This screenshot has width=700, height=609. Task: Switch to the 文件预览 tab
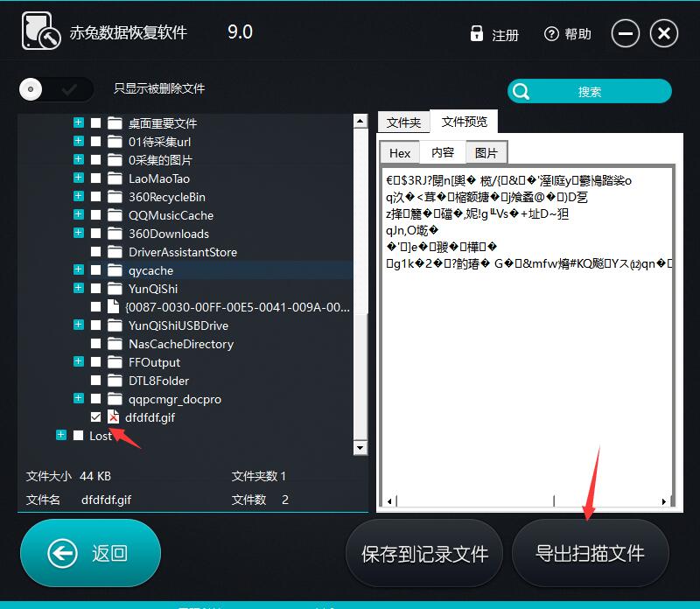pos(464,122)
